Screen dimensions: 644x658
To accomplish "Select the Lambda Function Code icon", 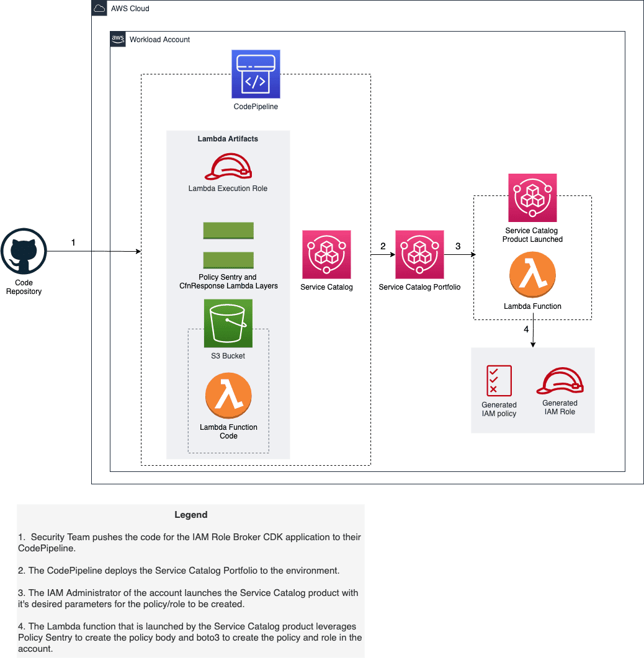I will point(228,395).
